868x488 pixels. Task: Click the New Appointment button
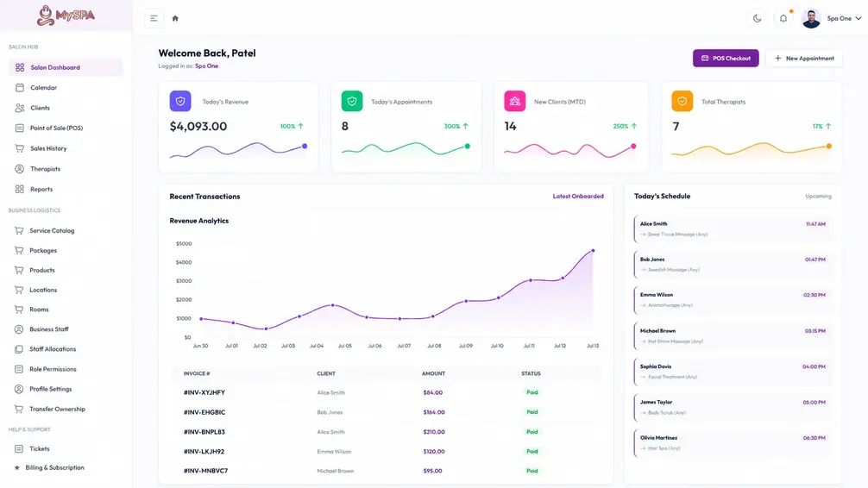pyautogui.click(x=804, y=58)
